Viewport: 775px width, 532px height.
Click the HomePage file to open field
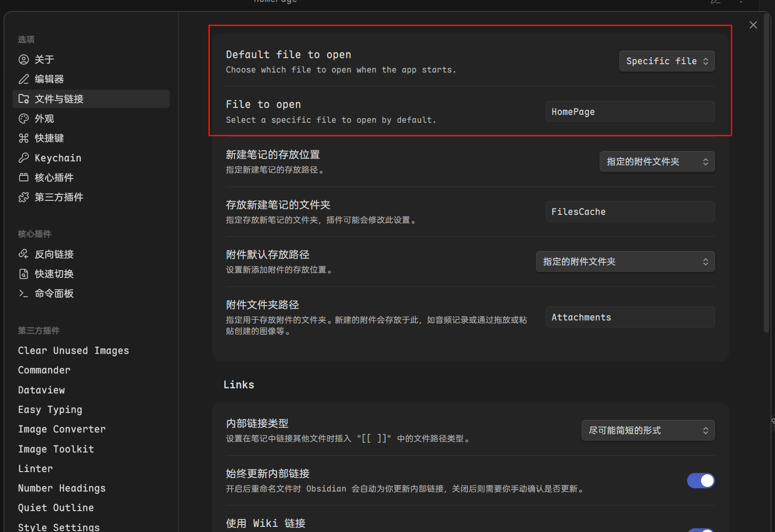pos(629,112)
